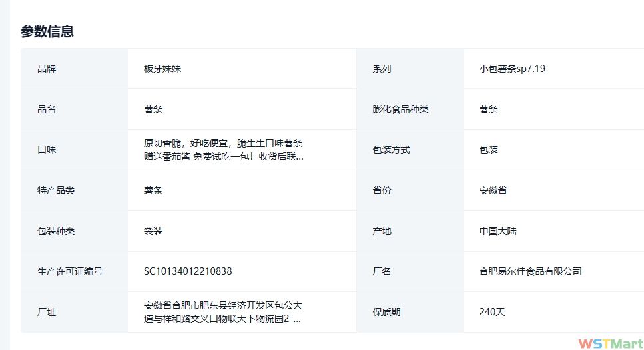Click the 保质期 label cell

point(386,312)
